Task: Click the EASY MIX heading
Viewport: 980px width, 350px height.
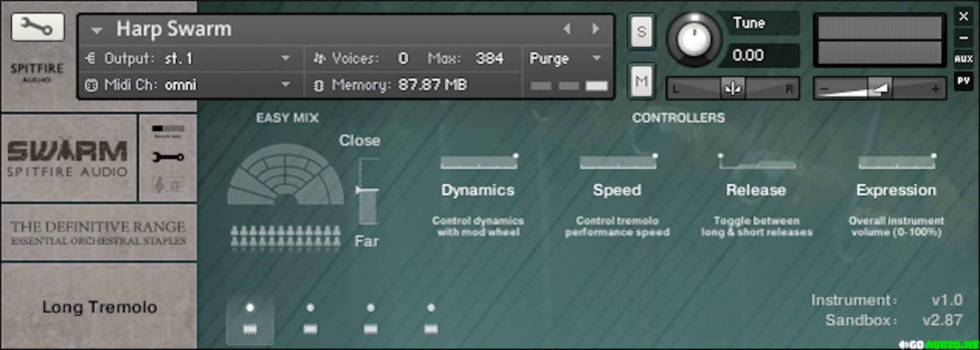Action: coord(287,118)
